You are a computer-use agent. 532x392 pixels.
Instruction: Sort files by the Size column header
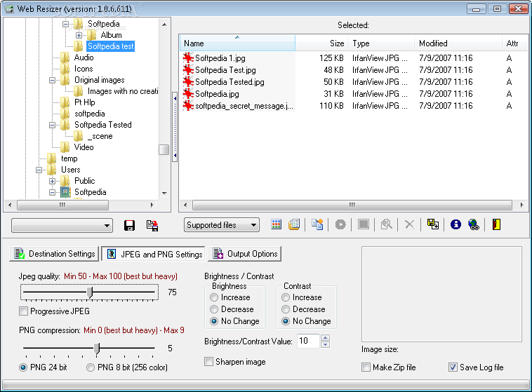click(321, 43)
